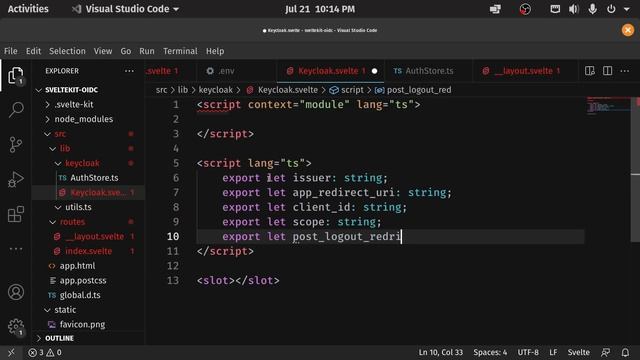The width and height of the screenshot is (640, 360).
Task: Change indentation via Spaces: 4
Action: point(490,352)
